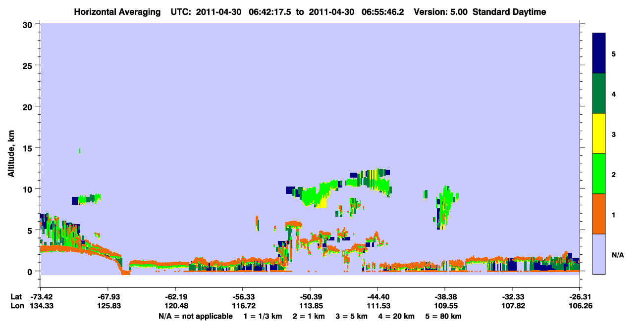The height and width of the screenshot is (330, 644).
Task: Click longitude value 113.85
Action: point(310,306)
